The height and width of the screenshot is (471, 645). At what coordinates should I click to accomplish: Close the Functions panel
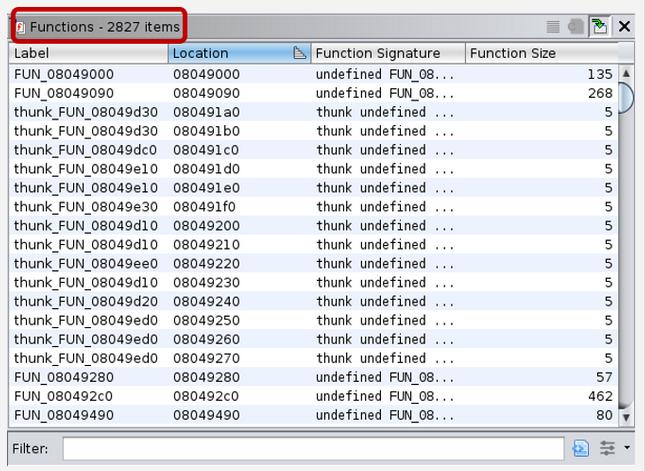tap(625, 27)
